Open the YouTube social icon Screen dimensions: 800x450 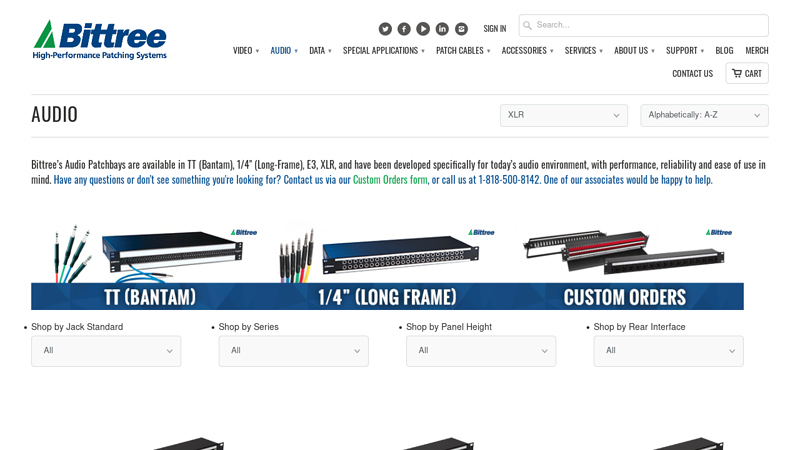pyautogui.click(x=423, y=29)
